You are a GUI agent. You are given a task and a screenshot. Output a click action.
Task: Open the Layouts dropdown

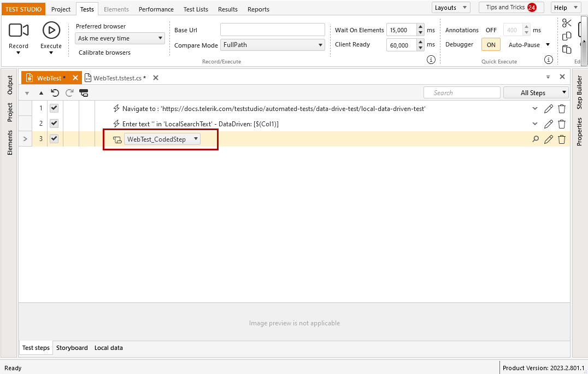(x=451, y=8)
